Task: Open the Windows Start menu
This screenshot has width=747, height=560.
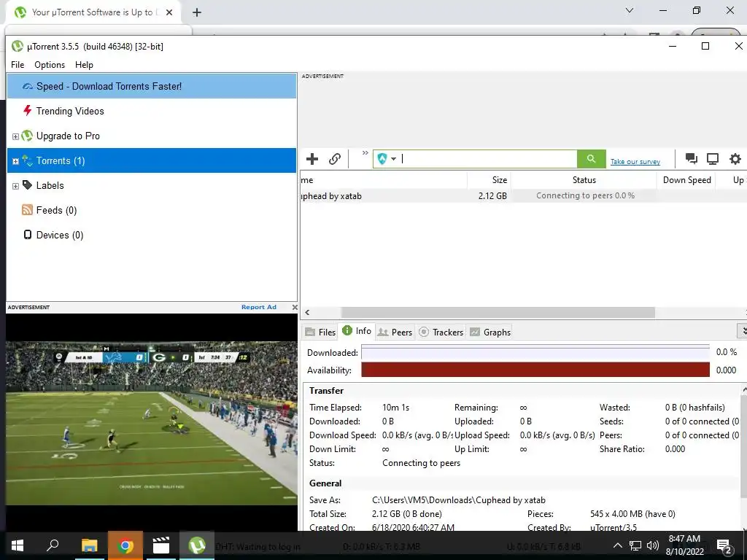Action: (18, 545)
